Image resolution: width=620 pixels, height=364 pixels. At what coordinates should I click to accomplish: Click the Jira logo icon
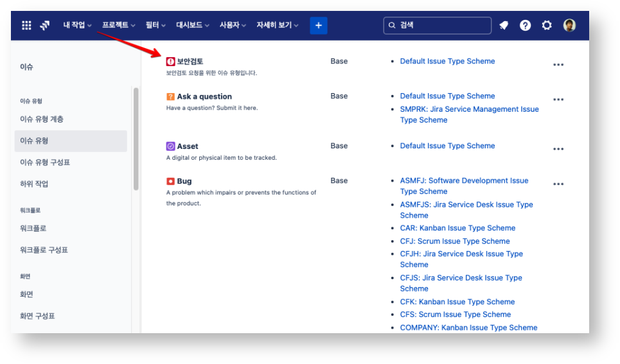pyautogui.click(x=45, y=26)
